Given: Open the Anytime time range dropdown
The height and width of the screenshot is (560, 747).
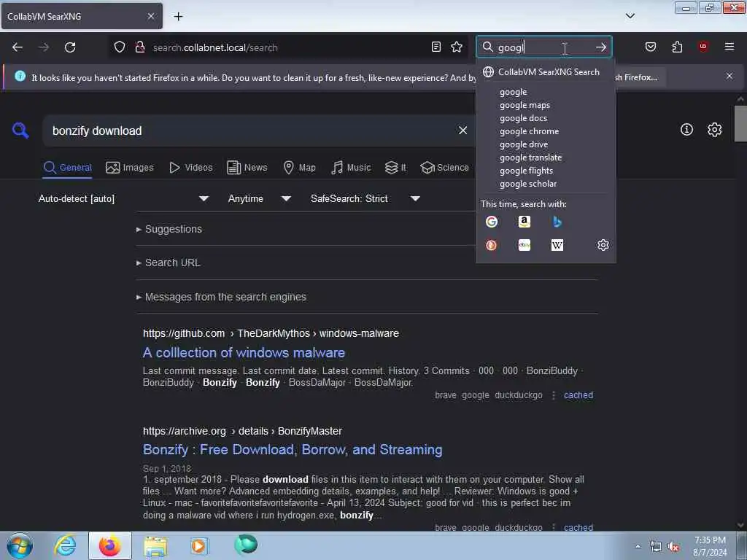Looking at the screenshot, I should pyautogui.click(x=260, y=198).
